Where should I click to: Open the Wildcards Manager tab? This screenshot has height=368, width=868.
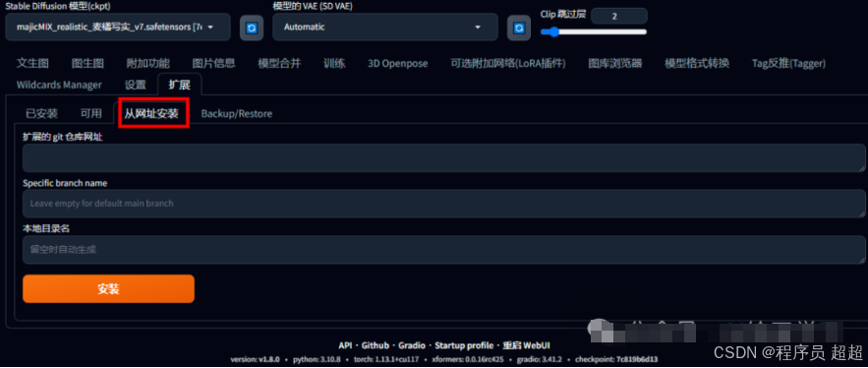[x=59, y=85]
